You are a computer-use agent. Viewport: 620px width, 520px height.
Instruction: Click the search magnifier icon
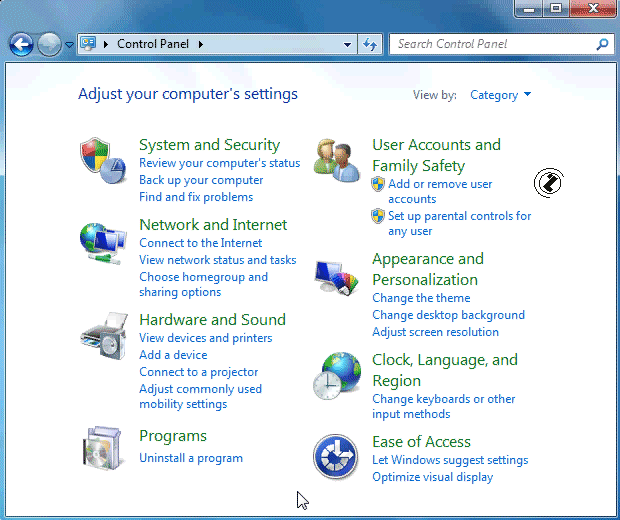tap(602, 44)
